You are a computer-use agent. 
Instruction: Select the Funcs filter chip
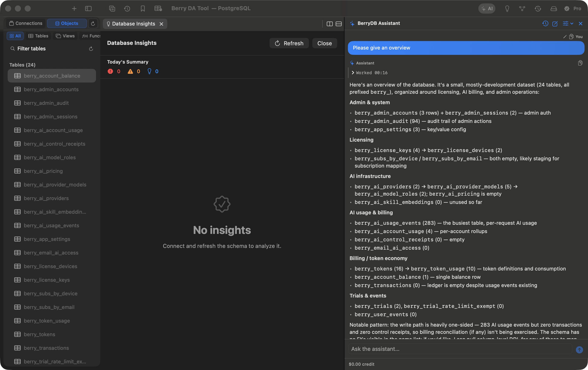coord(91,36)
